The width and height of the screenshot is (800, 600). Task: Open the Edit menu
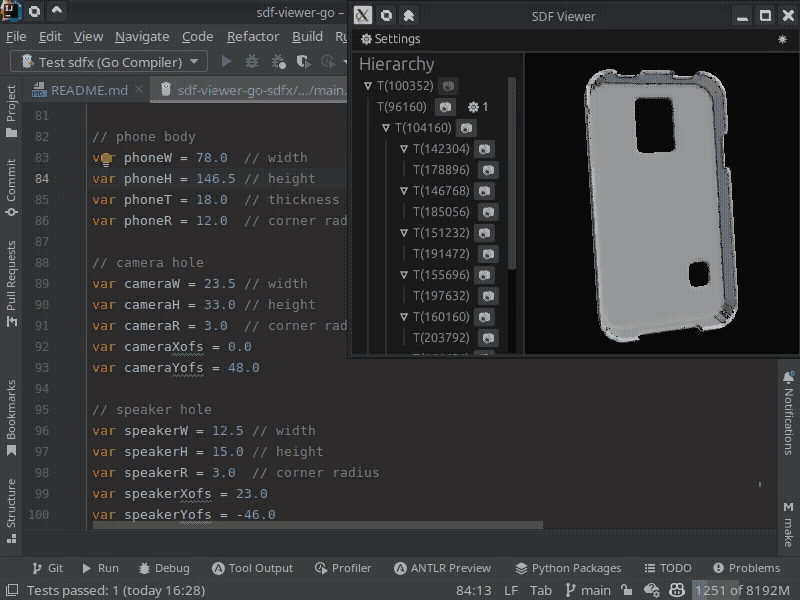(50, 37)
